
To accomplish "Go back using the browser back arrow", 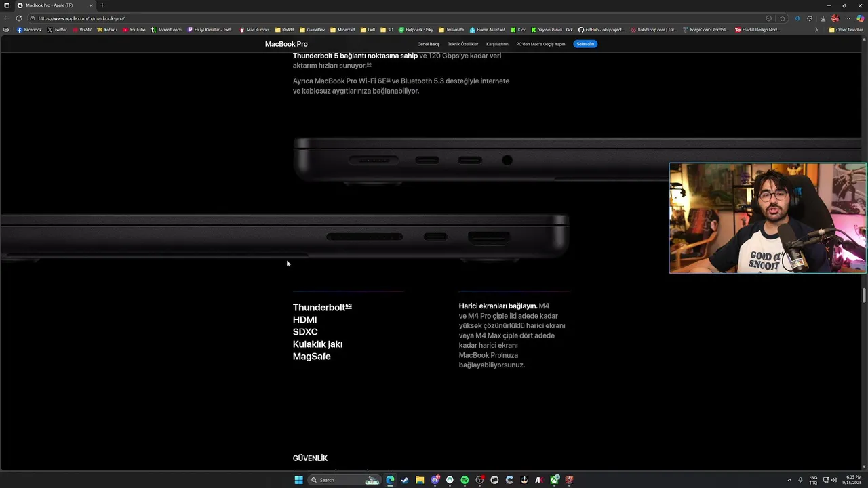I will pyautogui.click(x=7, y=18).
